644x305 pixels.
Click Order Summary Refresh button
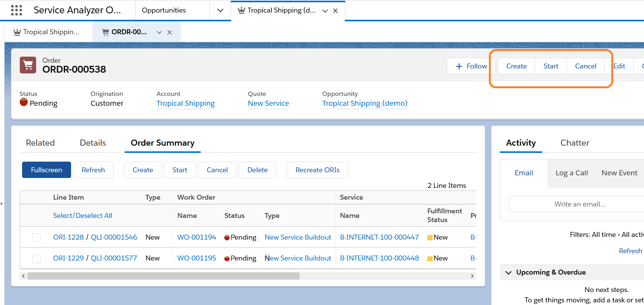pyautogui.click(x=93, y=170)
